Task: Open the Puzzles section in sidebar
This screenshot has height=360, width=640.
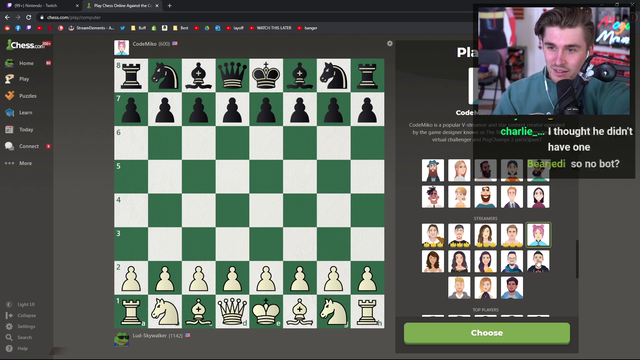Action: tap(28, 96)
